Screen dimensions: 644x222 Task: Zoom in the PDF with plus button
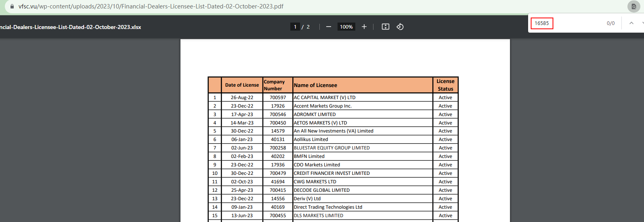point(364,27)
